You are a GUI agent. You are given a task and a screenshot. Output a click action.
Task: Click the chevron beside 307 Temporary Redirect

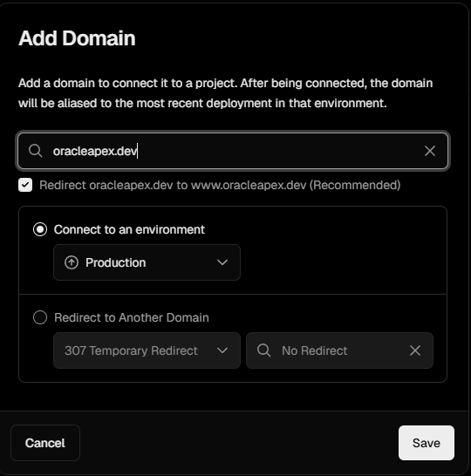[x=222, y=350]
